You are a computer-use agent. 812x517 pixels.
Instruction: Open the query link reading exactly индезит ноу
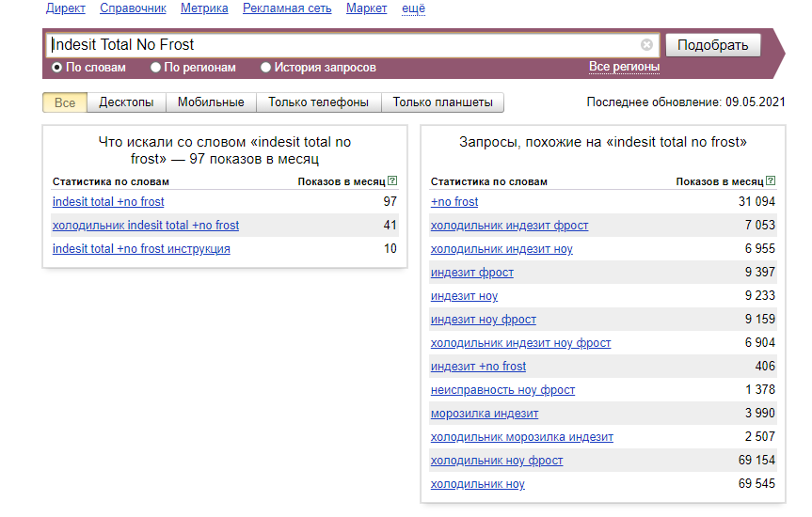pos(464,296)
